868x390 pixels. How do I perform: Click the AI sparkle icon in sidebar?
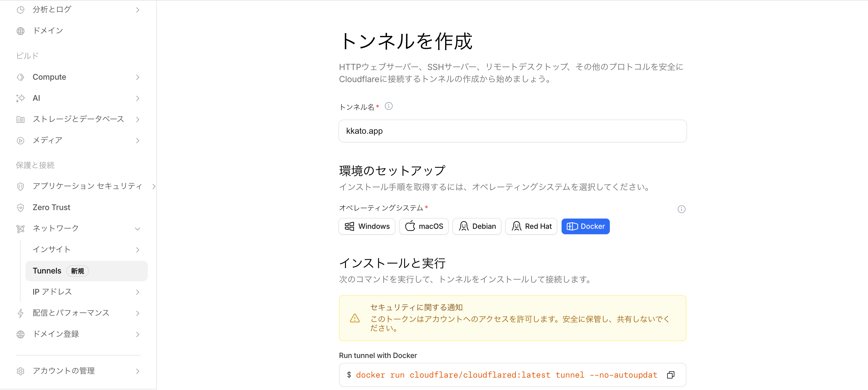(x=21, y=98)
